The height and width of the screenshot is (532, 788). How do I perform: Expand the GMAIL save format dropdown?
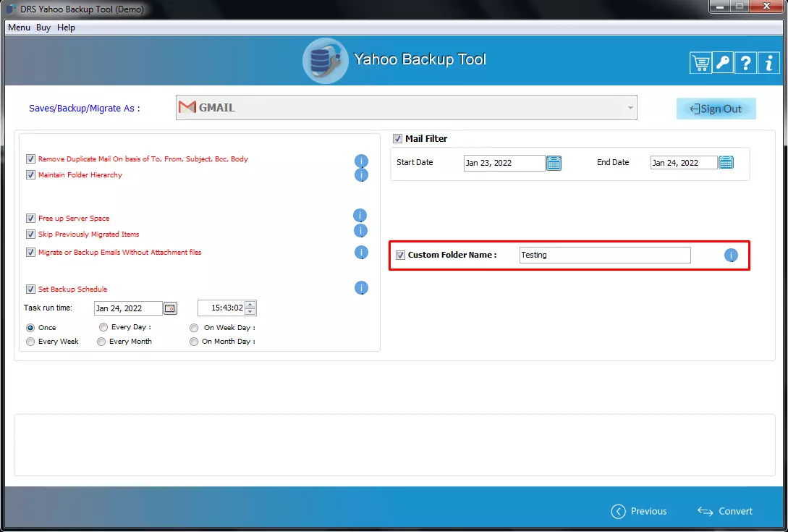tap(630, 108)
